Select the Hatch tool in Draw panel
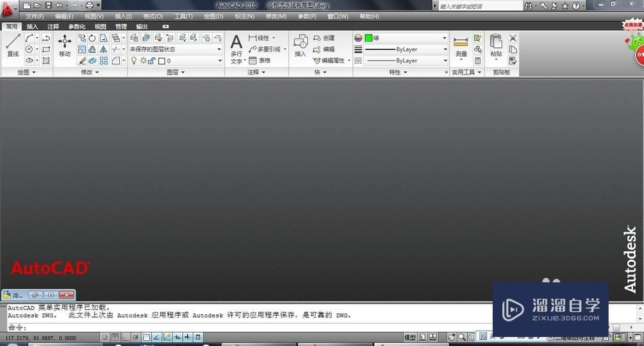 46,60
